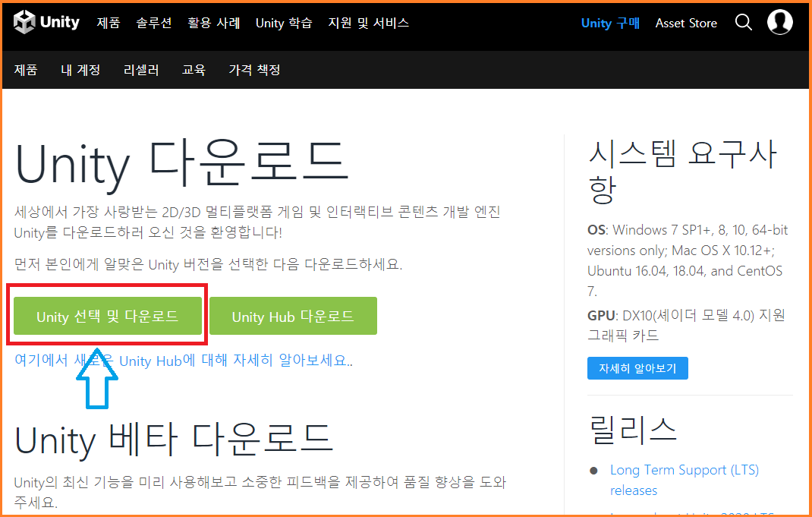Select the 가격 책정 sub-navigation tab
Screen dimensions: 812x517
[x=254, y=69]
